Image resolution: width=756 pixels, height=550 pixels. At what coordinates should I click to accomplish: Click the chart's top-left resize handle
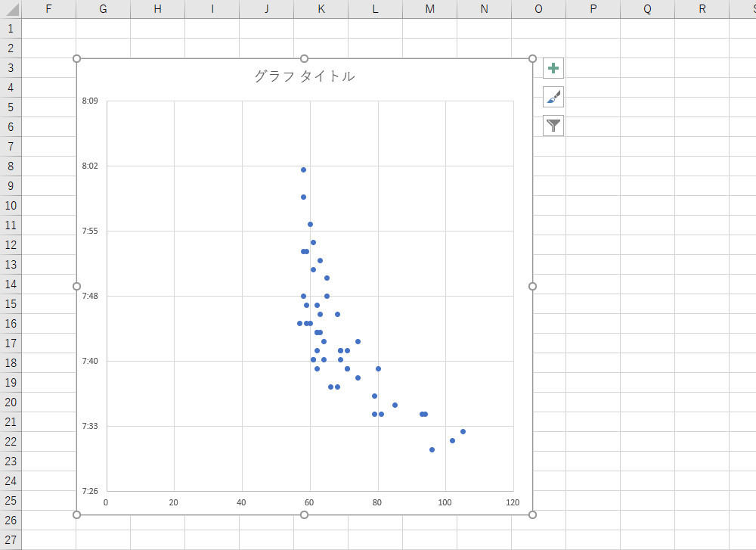(76, 59)
